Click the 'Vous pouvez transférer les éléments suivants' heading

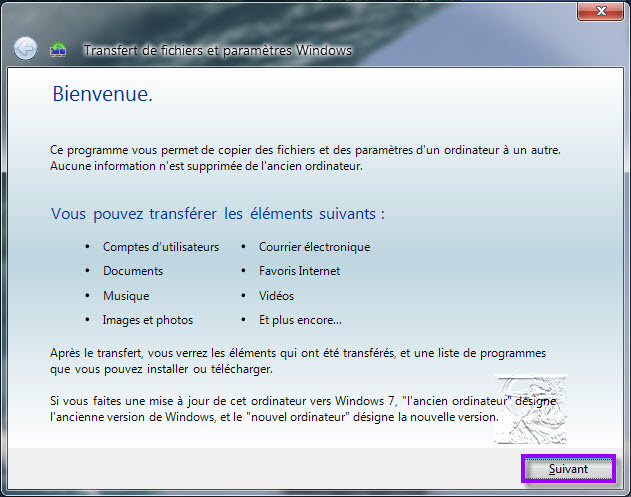click(x=217, y=214)
